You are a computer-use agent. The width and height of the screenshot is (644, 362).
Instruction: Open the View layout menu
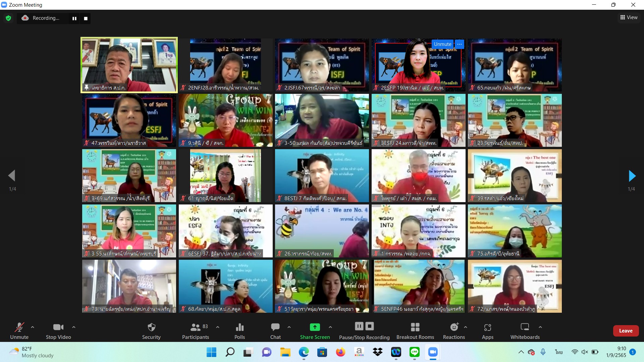(x=629, y=17)
